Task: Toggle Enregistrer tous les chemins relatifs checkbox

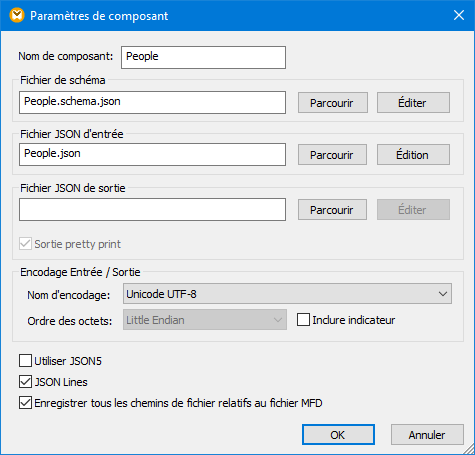Action: pos(25,403)
